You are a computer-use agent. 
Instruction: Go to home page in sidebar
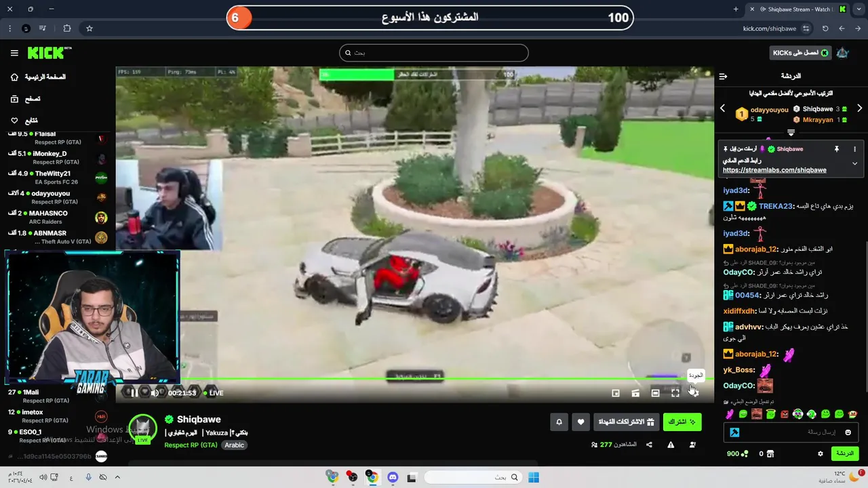point(39,77)
